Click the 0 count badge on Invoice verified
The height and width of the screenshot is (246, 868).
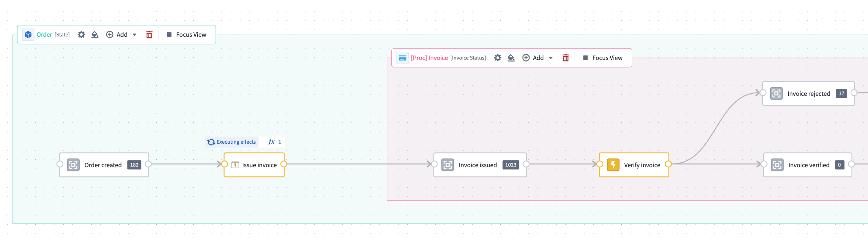point(839,165)
